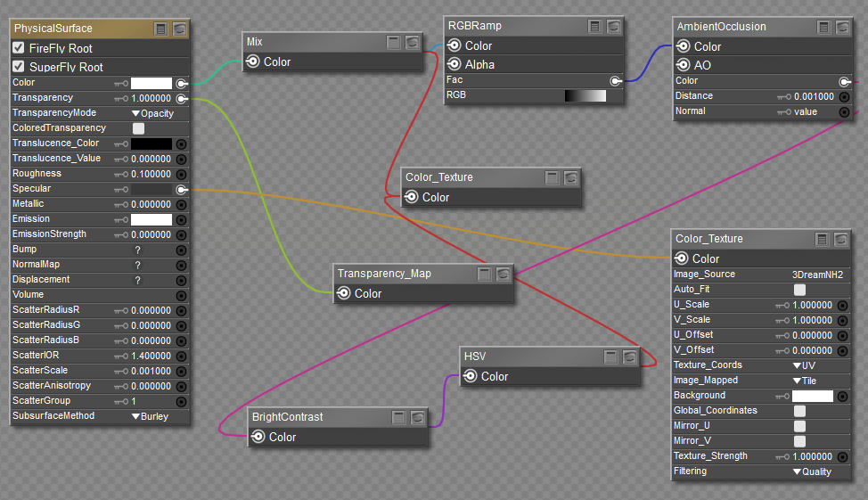Enable the ColoredTransparency checkbox
This screenshot has width=868, height=500.
pyautogui.click(x=138, y=128)
